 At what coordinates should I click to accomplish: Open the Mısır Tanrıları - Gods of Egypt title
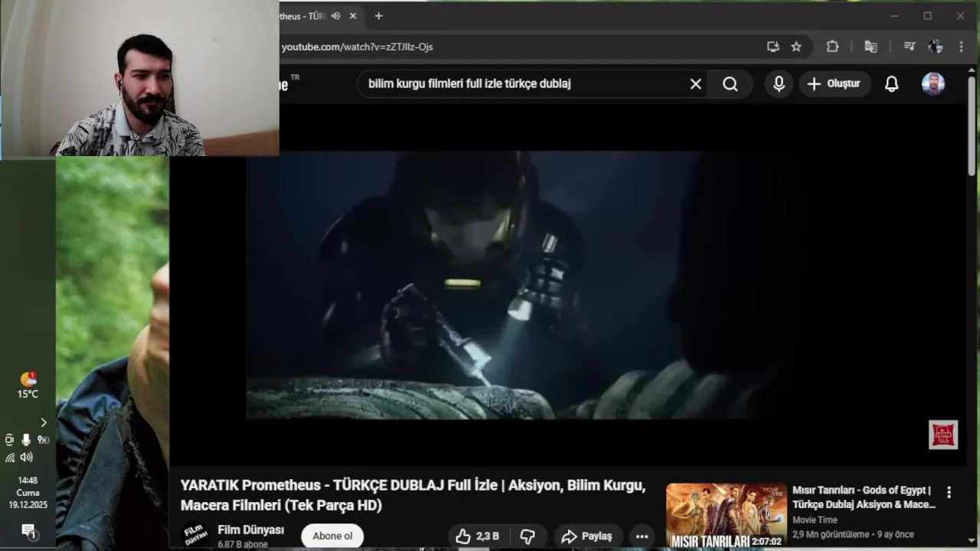tap(864, 497)
